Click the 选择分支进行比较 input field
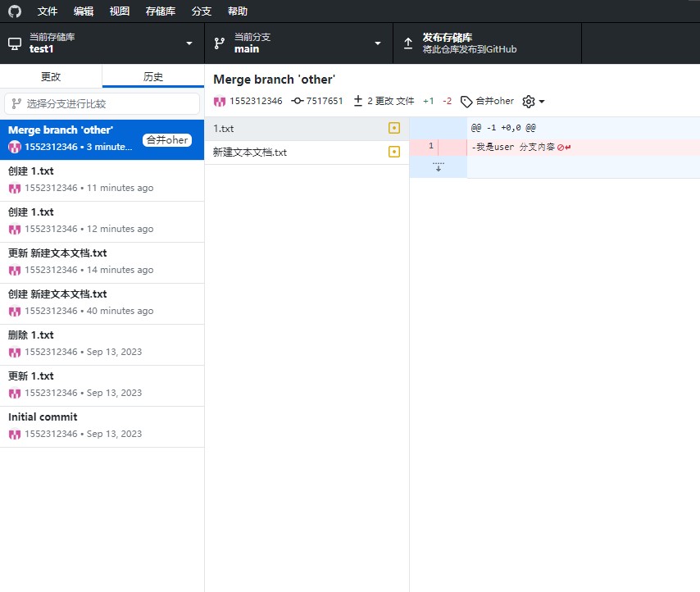This screenshot has height=592, width=700. click(x=102, y=104)
